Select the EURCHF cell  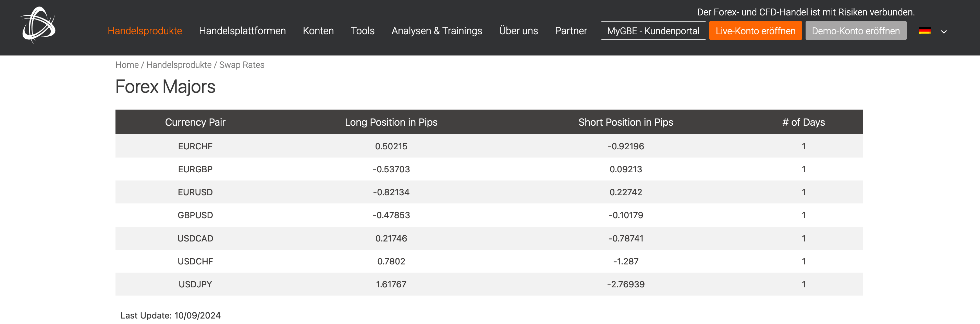pos(195,146)
